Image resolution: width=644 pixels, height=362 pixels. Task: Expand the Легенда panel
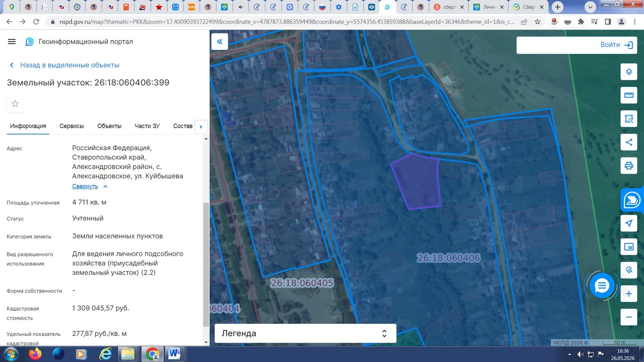(x=305, y=333)
